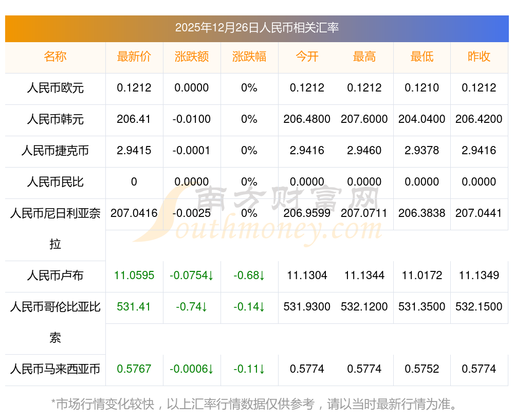
Task: Click the -0.0006↓ change amount cell
Action: (192, 369)
